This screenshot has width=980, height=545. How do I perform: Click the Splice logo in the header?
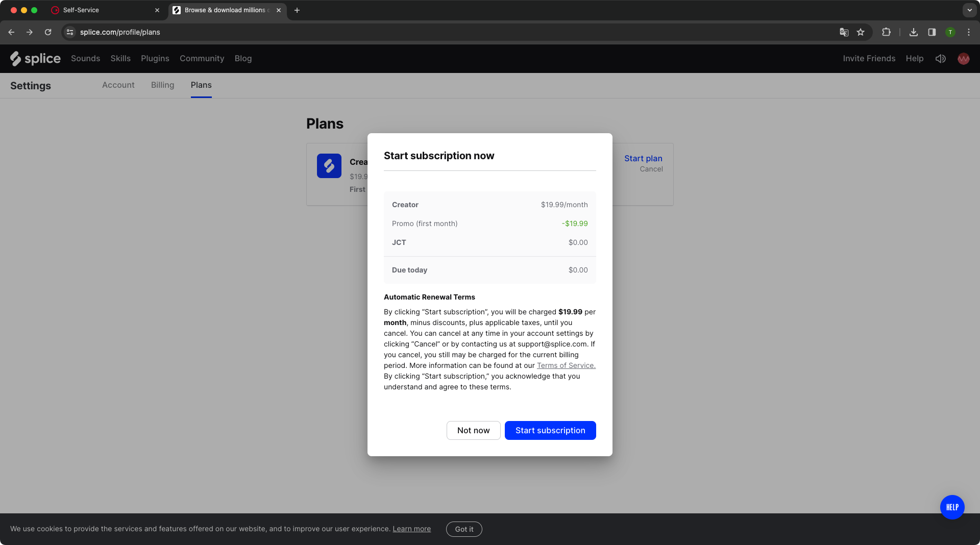[x=35, y=59]
